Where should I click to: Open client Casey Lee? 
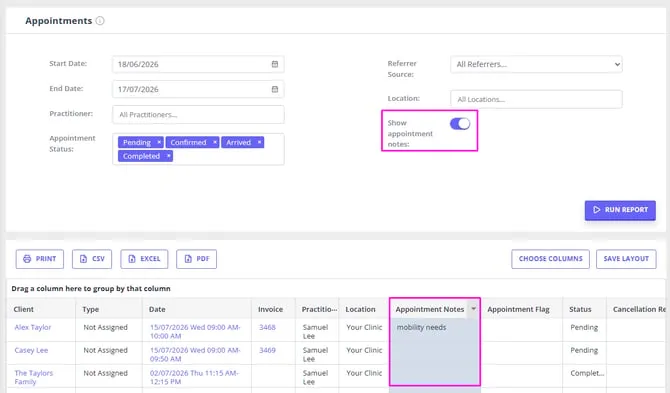pyautogui.click(x=31, y=350)
